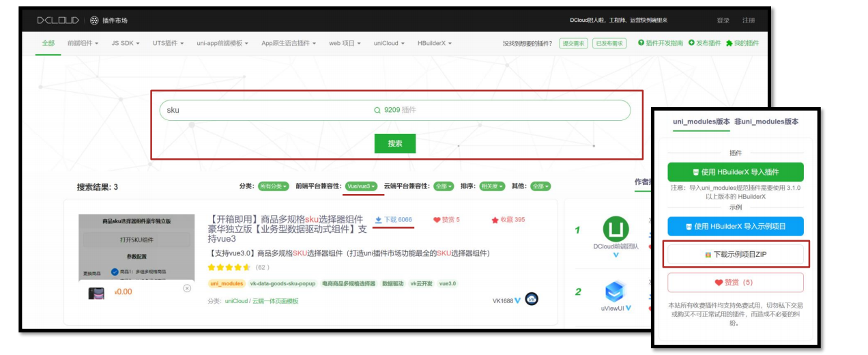
Task: Click the 插件市场 marketplace icon
Action: coord(94,20)
